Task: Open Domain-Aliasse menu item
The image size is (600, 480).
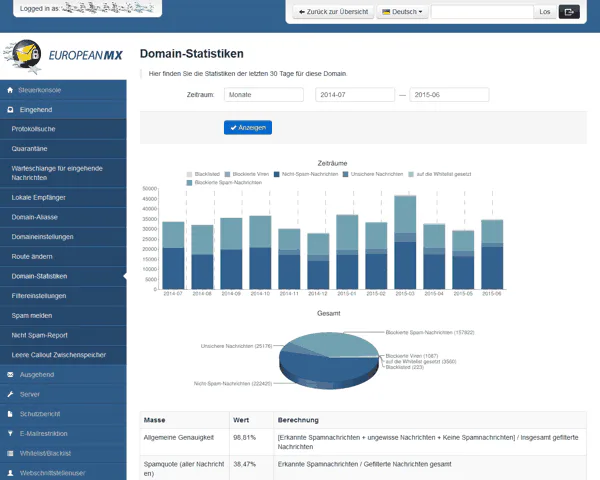Action: pos(63,217)
